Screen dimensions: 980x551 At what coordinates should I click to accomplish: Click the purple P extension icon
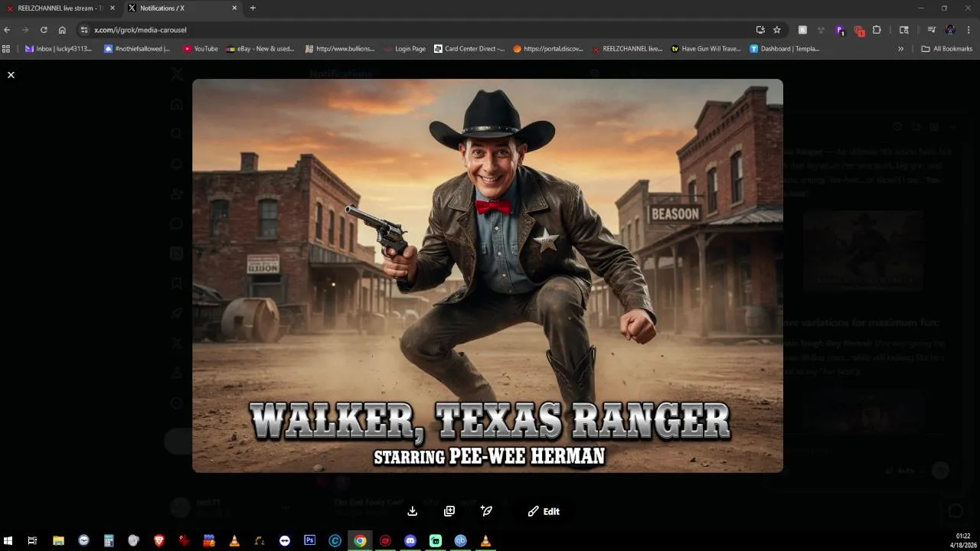[x=840, y=30]
